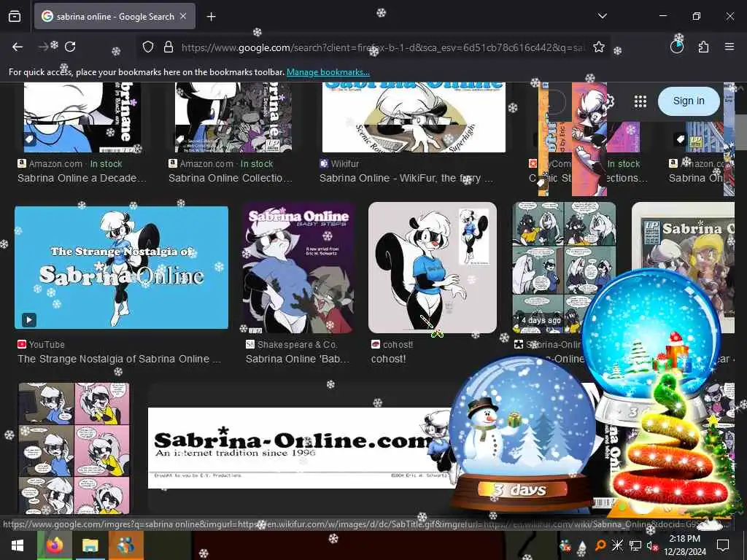Screen dimensions: 747x560
Task: Follow the Manage bookmarks link
Action: 328,72
